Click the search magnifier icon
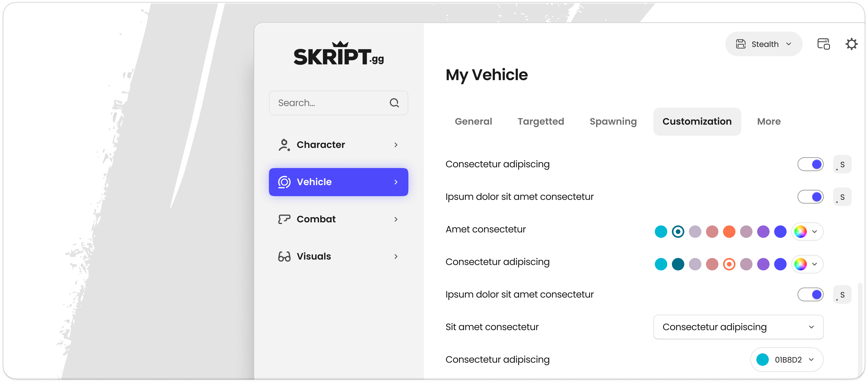Viewport: 868px width, 383px height. (394, 103)
